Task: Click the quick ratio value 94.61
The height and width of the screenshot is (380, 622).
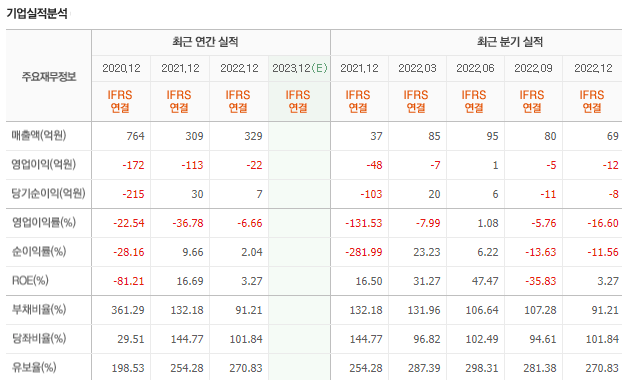Action: [543, 339]
